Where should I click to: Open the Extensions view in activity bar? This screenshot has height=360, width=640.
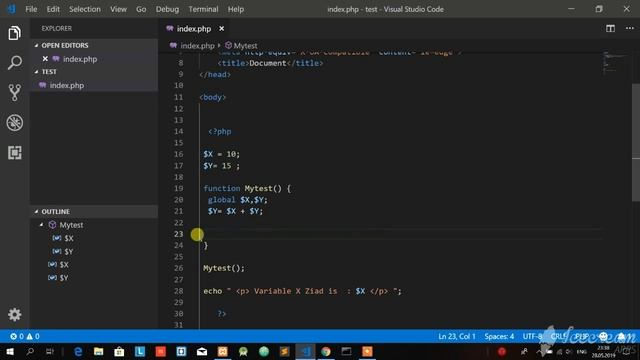pyautogui.click(x=15, y=153)
